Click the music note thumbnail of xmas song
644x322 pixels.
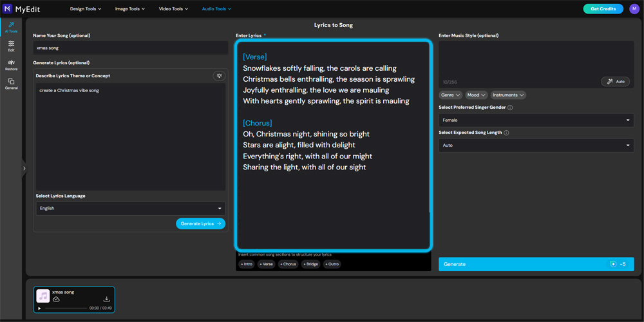[43, 296]
